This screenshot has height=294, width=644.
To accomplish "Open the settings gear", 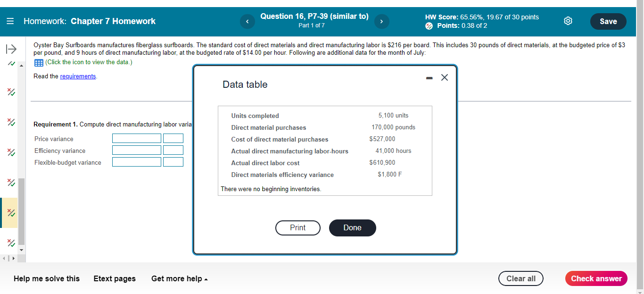I will 568,21.
